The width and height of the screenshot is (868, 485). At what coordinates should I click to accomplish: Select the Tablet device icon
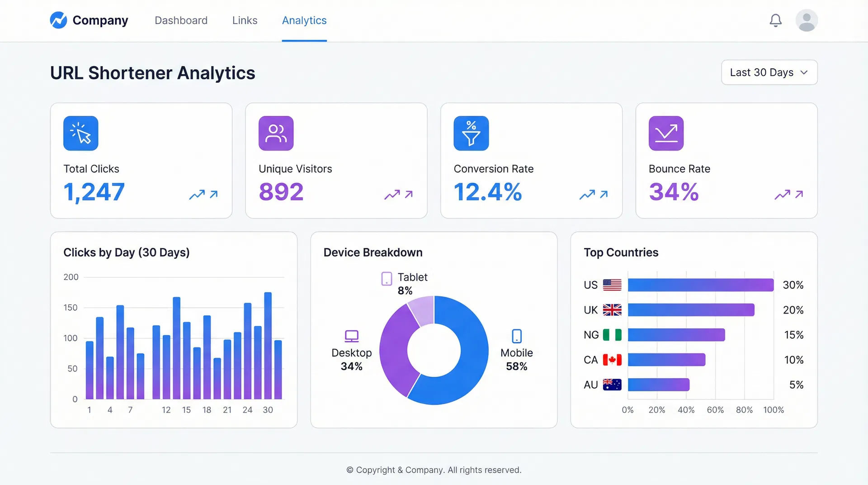[387, 279]
